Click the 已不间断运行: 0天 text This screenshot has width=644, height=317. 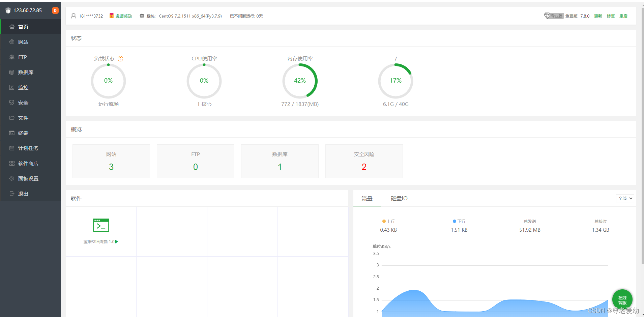point(246,16)
